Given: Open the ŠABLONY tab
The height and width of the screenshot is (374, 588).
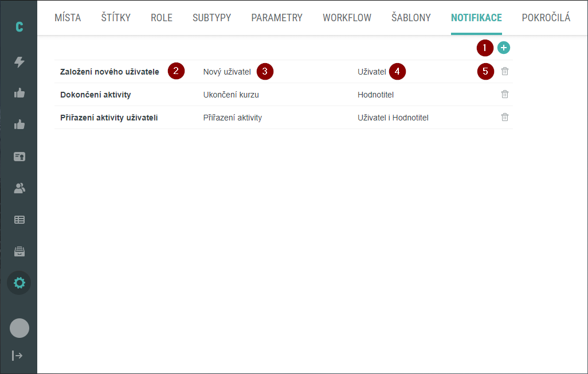Looking at the screenshot, I should click(x=411, y=18).
